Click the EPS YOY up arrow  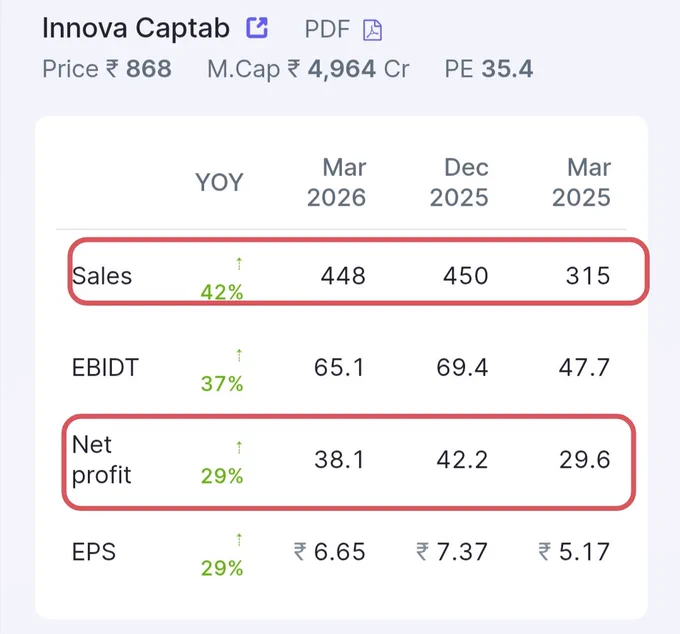tap(239, 539)
